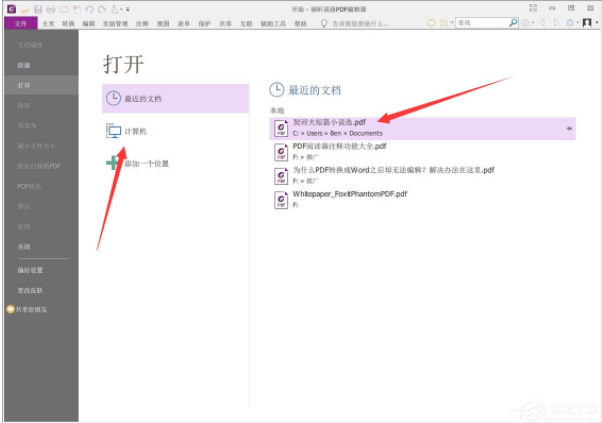
Task: Select 创建 in the file sidebar
Action: point(24,65)
